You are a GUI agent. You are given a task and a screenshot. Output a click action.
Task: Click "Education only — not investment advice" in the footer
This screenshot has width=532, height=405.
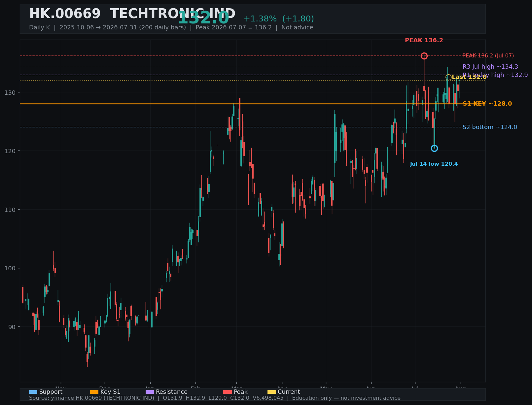[x=346, y=398]
